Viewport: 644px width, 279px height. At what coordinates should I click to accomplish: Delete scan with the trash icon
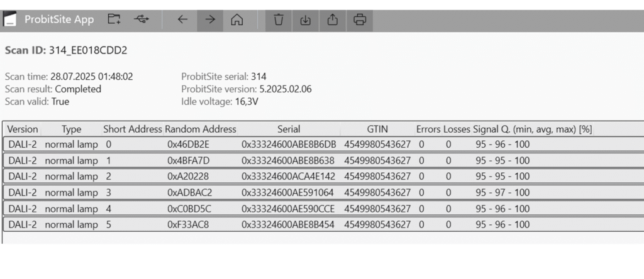pyautogui.click(x=279, y=19)
